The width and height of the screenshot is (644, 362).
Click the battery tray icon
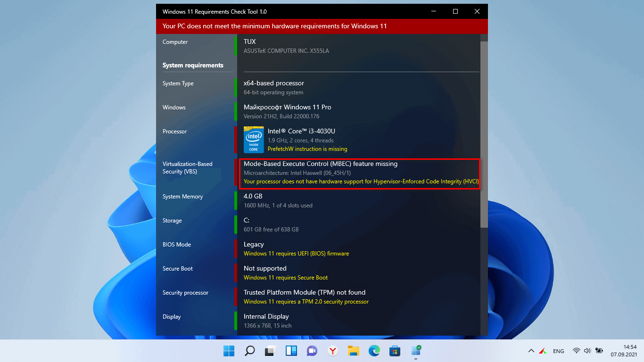point(599,351)
